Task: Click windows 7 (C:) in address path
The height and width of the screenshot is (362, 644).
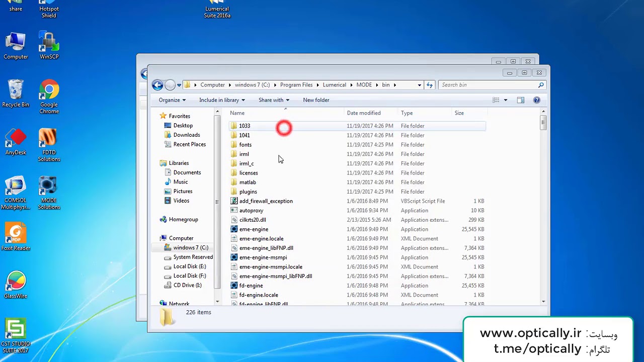Action: (252, 85)
